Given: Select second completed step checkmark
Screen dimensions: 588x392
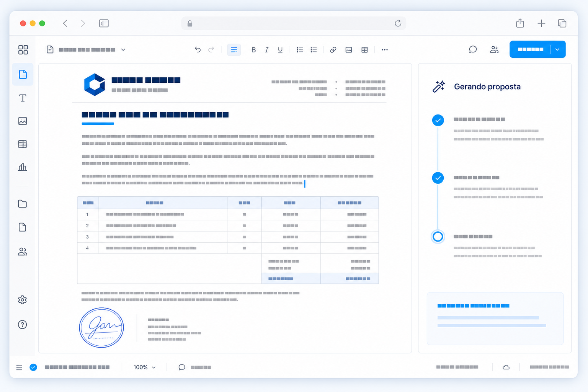Looking at the screenshot, I should [x=438, y=178].
